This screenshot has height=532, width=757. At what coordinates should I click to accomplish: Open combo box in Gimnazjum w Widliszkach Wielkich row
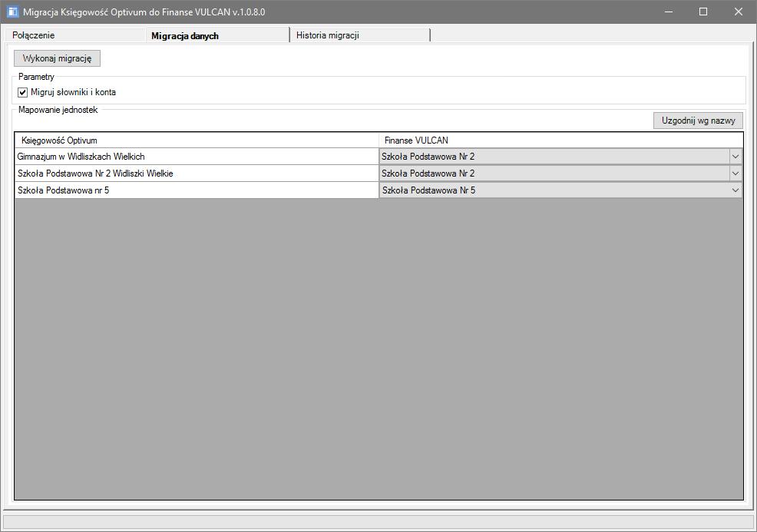[560, 157]
